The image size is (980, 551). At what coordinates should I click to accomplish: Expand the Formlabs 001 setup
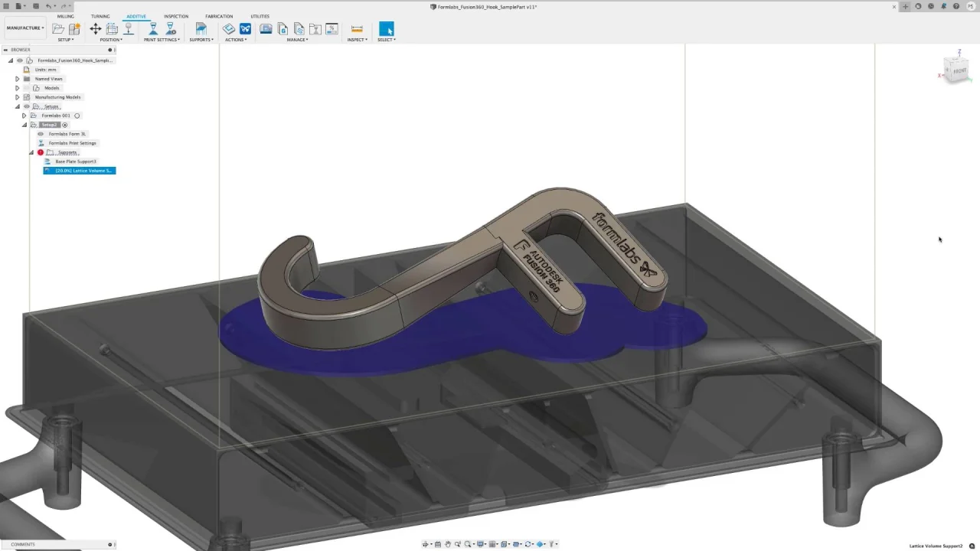point(24,116)
